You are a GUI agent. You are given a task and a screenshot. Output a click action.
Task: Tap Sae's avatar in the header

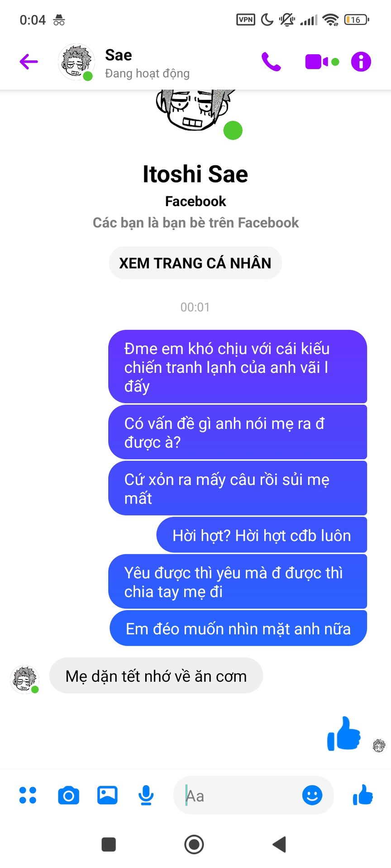[x=76, y=62]
